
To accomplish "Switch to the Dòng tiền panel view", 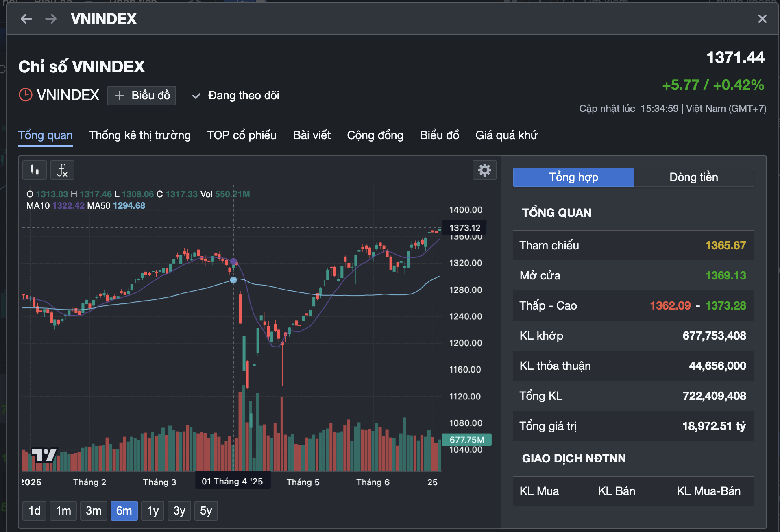I will [694, 177].
